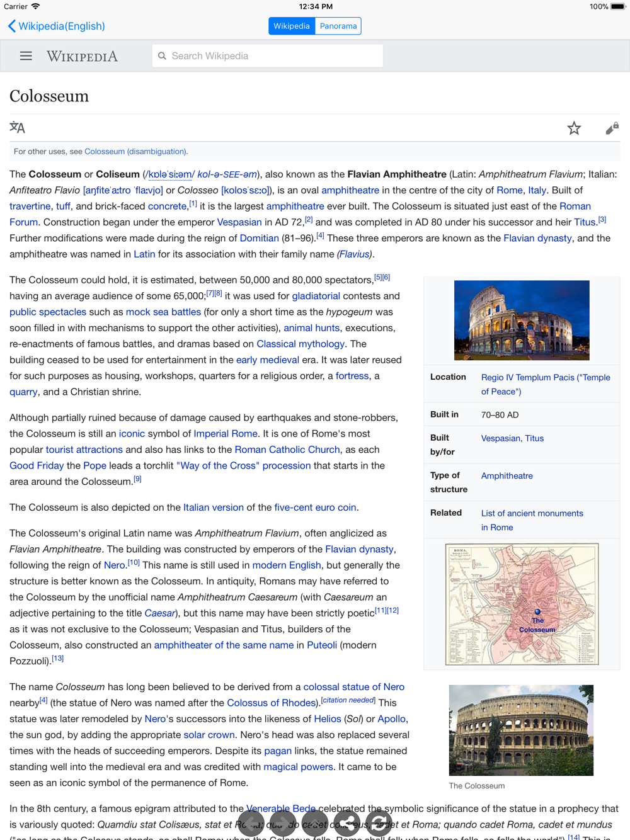This screenshot has height=840, width=630.
Task: Open the language translation icon
Action: point(17,128)
